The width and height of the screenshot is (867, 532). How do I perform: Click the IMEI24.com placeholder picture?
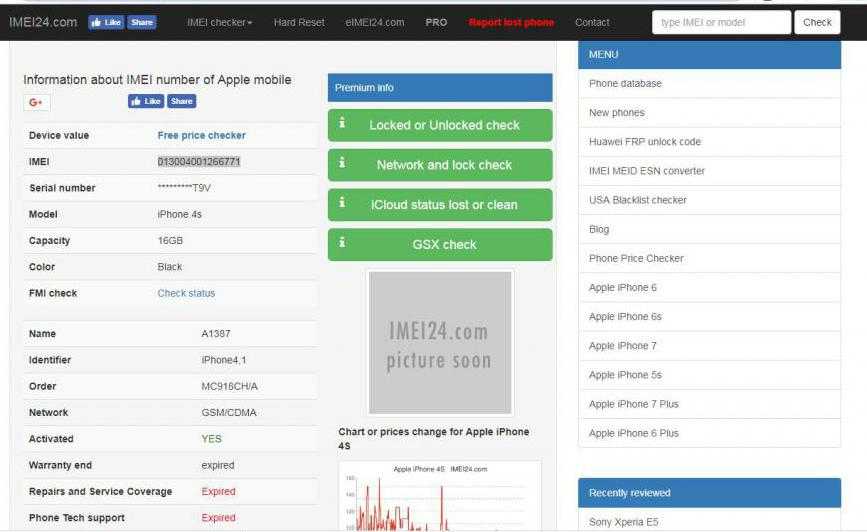[x=440, y=343]
